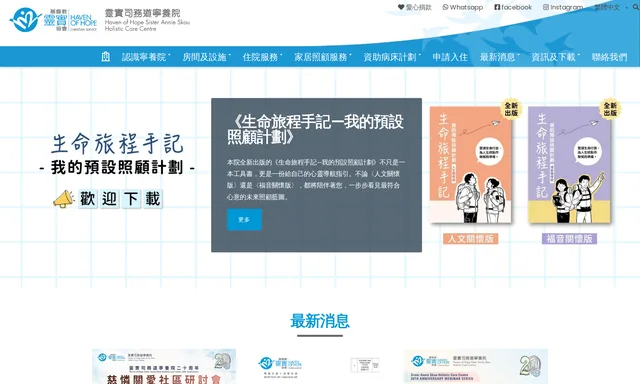Click the search magnifier icon

pos(635,7)
